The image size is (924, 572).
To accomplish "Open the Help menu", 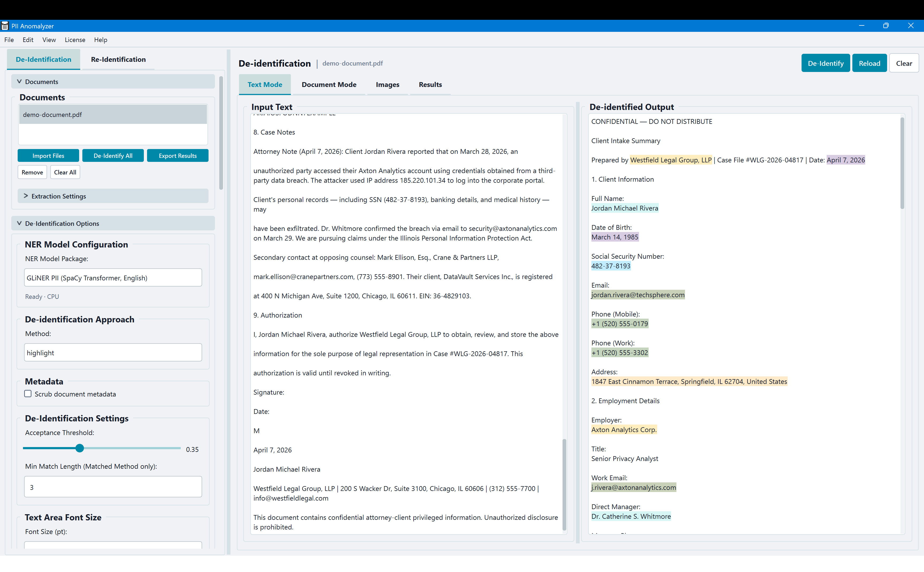I will pos(100,39).
